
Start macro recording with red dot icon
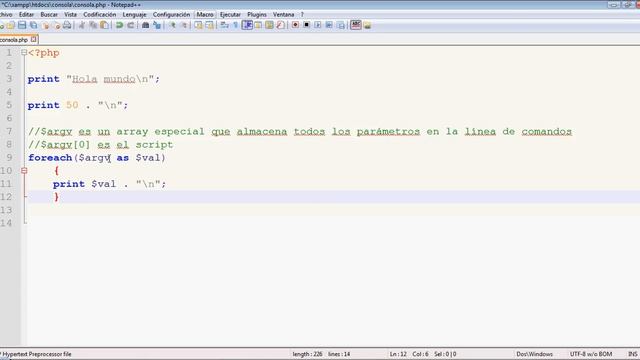(x=295, y=25)
